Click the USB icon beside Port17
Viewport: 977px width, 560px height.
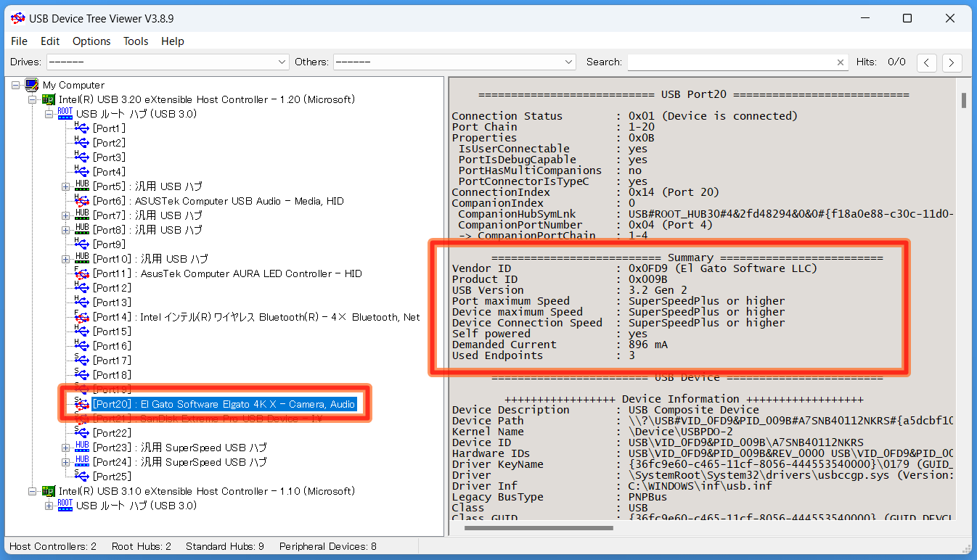click(82, 361)
